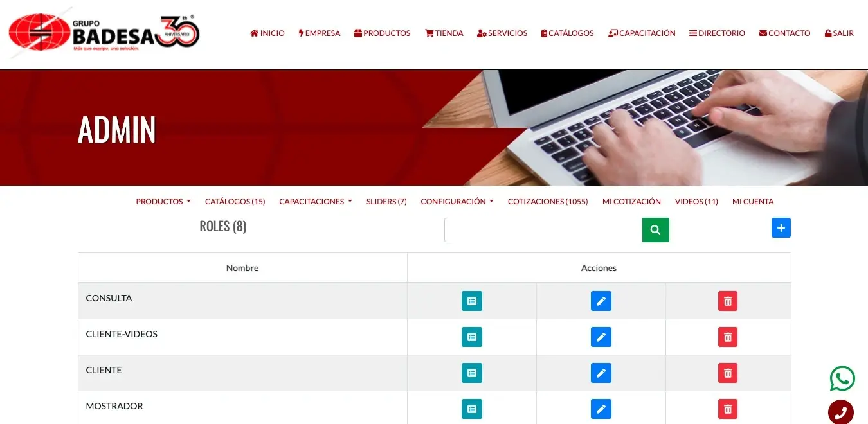
Task: Open the CONFIGURACIÓN dropdown menu
Action: coord(457,202)
